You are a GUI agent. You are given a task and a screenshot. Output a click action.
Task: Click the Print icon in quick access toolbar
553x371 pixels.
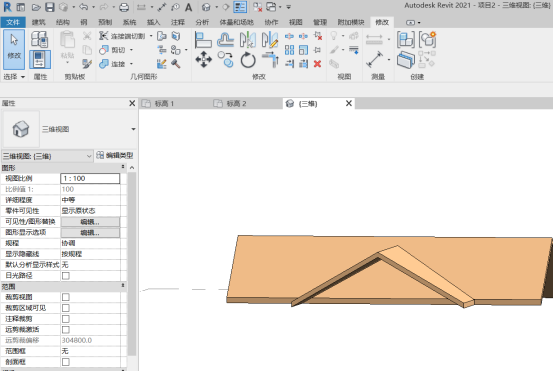pos(123,7)
